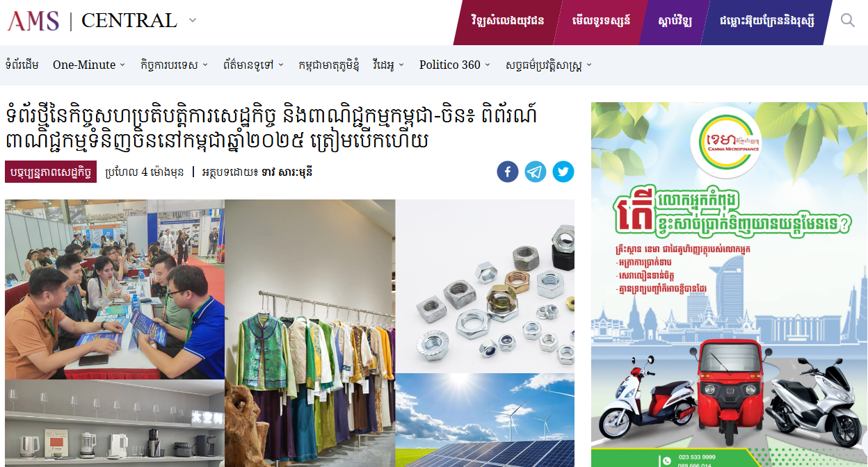Open the Camma Microfinance advertisement banner

(x=729, y=284)
